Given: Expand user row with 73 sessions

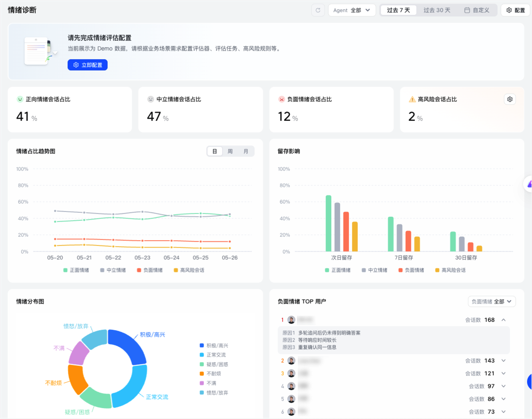Looking at the screenshot, I should (504, 412).
